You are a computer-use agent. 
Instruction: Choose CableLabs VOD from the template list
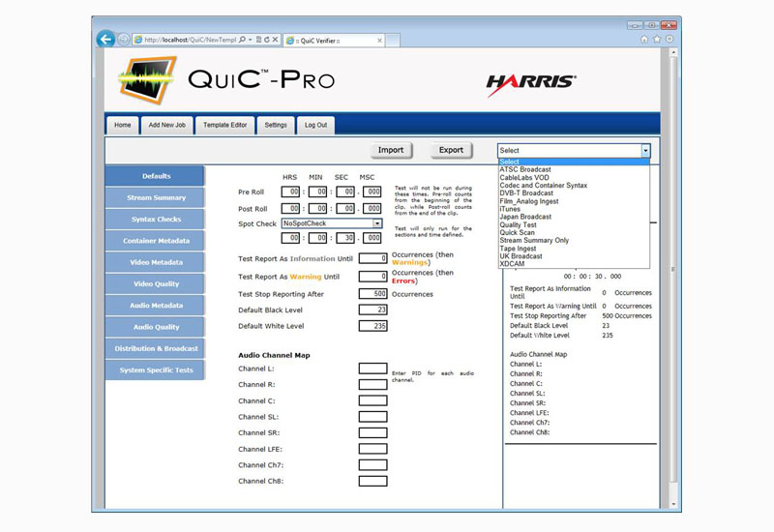click(x=574, y=178)
